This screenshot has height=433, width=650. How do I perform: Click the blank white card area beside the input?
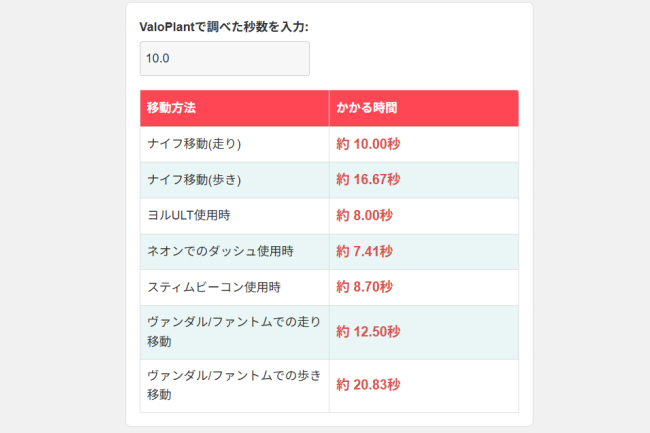[x=420, y=58]
